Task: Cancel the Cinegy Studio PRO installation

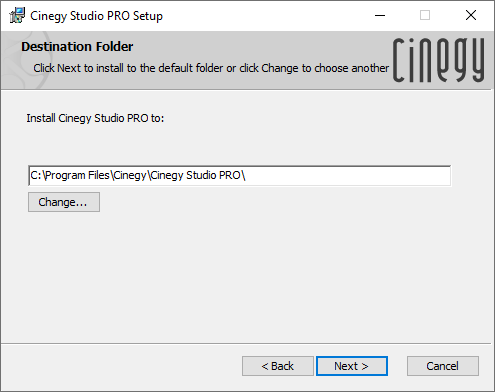Action: pyautogui.click(x=443, y=366)
